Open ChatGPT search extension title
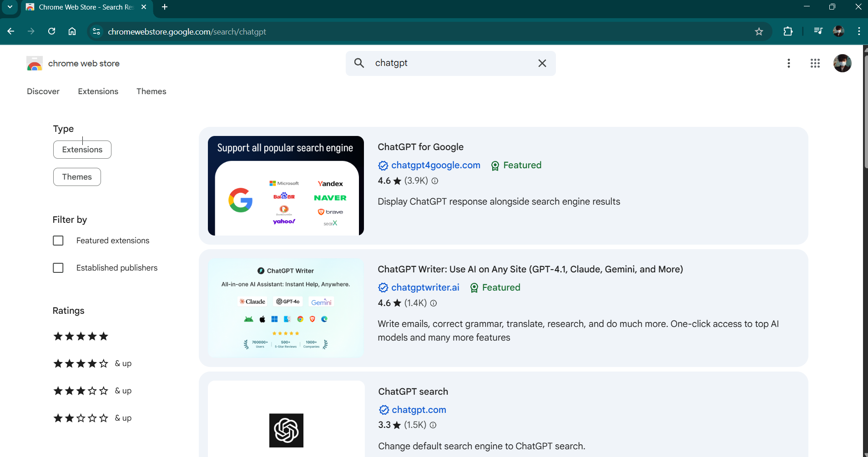The width and height of the screenshot is (868, 457). pyautogui.click(x=413, y=392)
